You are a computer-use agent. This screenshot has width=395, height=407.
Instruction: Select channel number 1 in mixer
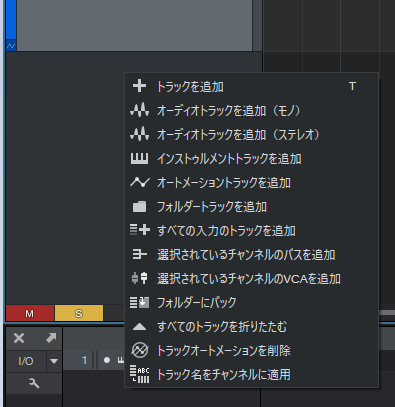tap(84, 360)
